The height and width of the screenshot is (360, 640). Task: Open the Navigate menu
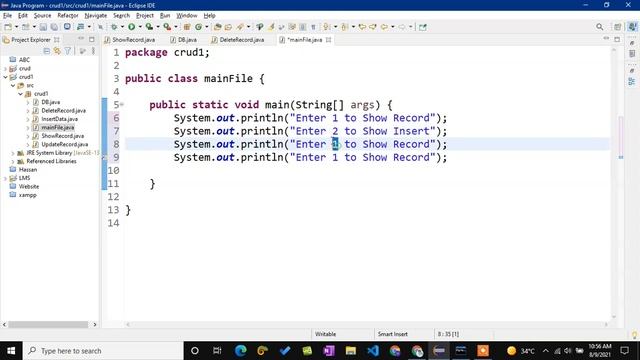[96, 16]
